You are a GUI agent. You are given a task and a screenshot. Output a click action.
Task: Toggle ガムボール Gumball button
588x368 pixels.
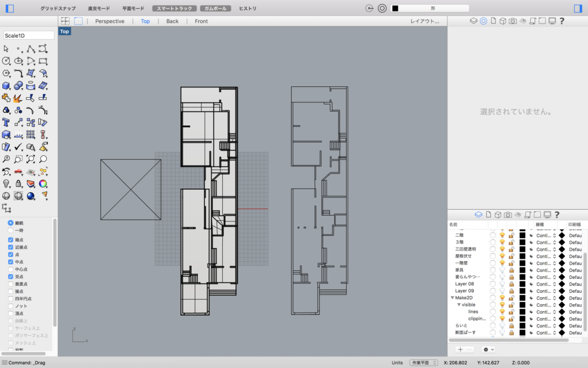tap(215, 8)
